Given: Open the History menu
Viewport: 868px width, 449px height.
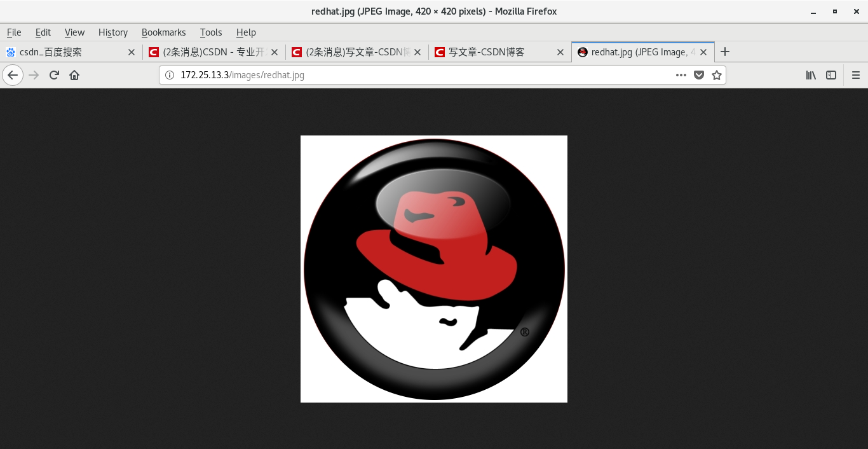Looking at the screenshot, I should pyautogui.click(x=113, y=32).
